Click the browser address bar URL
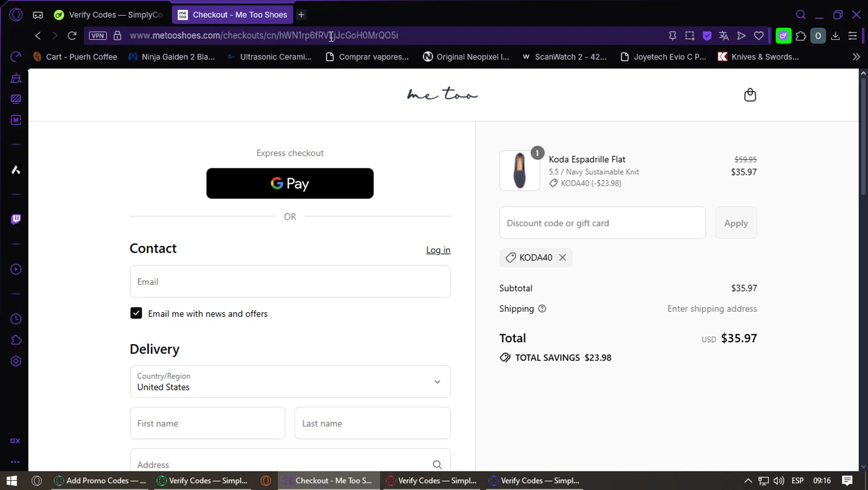This screenshot has height=490, width=868. coord(264,36)
